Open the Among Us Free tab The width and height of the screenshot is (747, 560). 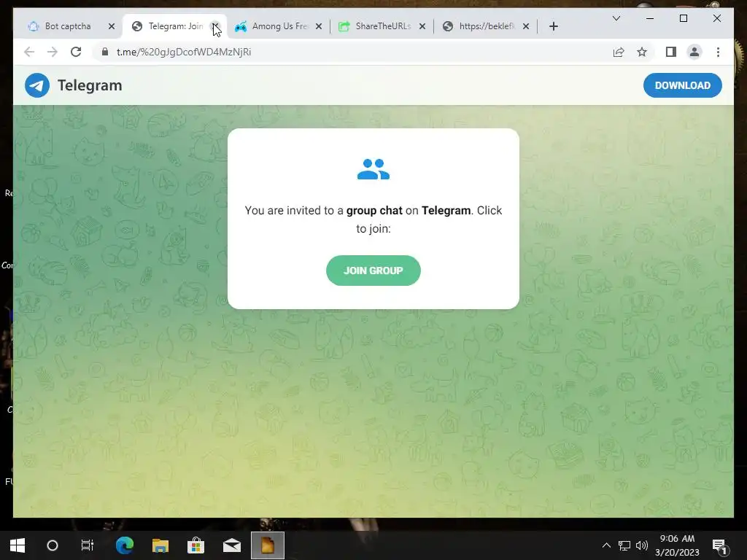click(x=279, y=26)
